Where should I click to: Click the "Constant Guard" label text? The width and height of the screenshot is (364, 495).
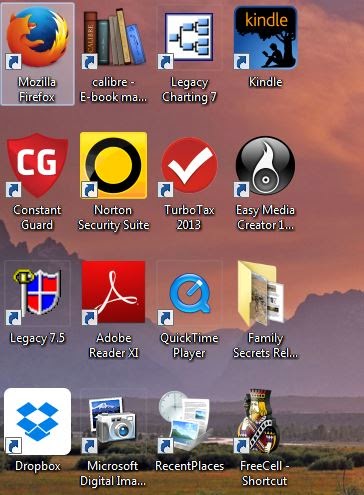[37, 217]
